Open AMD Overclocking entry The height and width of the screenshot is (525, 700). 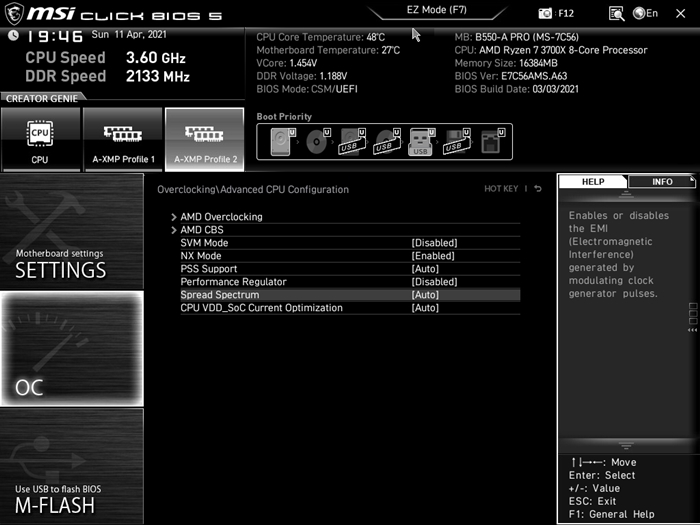point(221,217)
